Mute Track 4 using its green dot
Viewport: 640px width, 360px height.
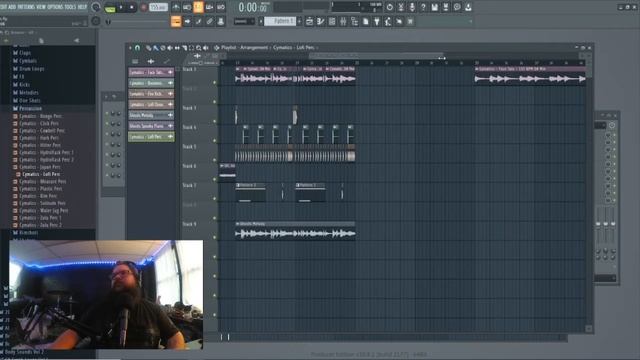click(214, 140)
